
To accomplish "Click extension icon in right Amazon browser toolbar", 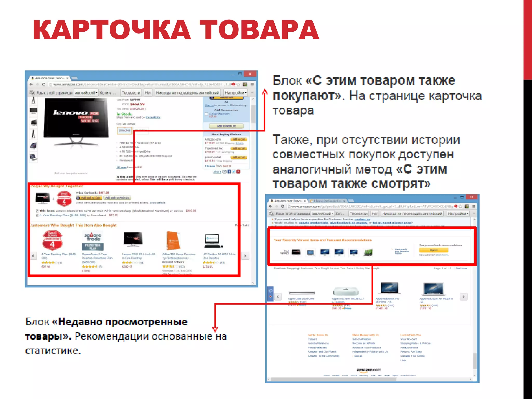I will point(467,206).
